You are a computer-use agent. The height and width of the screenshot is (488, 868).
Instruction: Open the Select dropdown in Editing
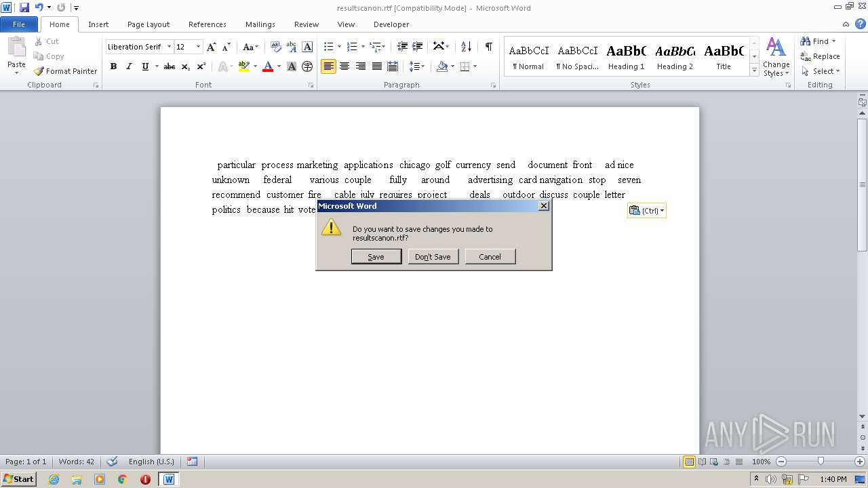pos(821,71)
